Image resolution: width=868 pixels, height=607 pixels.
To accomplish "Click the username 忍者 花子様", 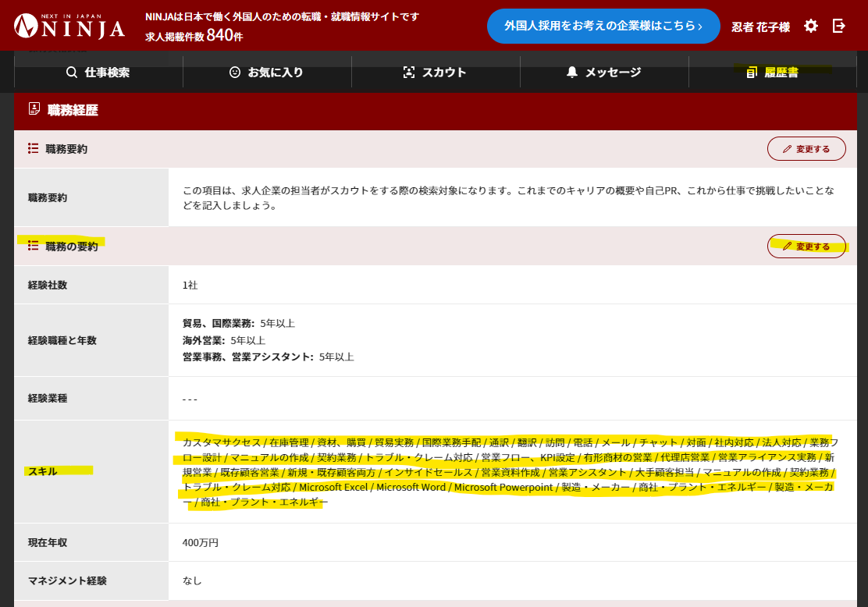I will pyautogui.click(x=760, y=27).
